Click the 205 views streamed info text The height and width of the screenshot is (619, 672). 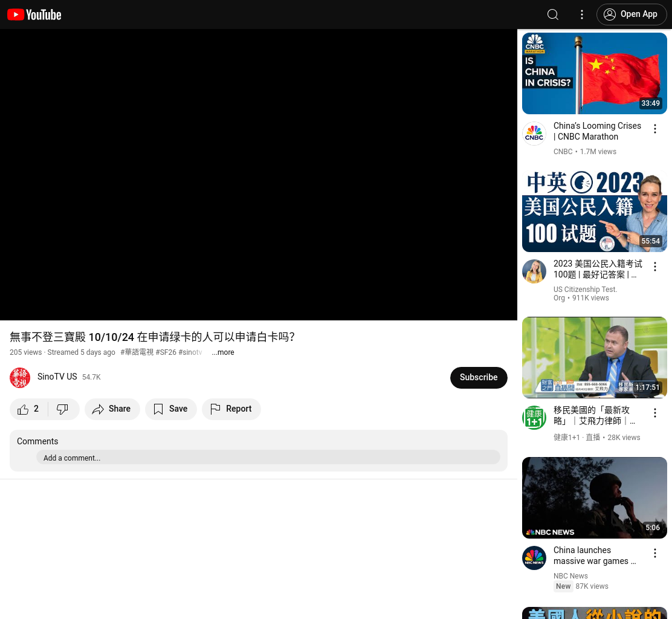pyautogui.click(x=63, y=352)
